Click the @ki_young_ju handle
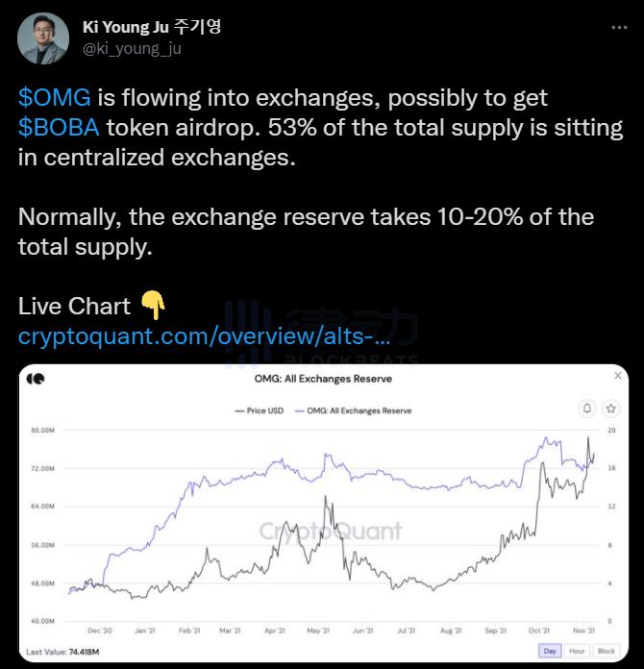The width and height of the screenshot is (644, 669). tap(132, 48)
